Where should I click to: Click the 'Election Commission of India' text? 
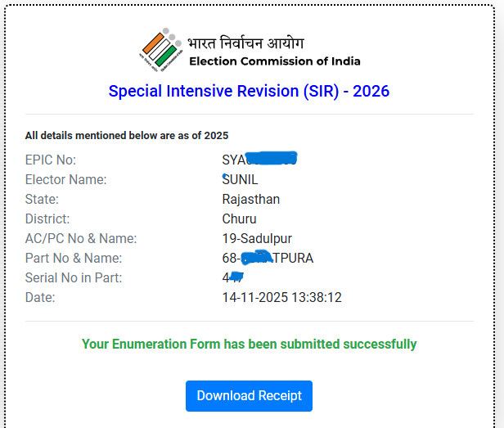pyautogui.click(x=274, y=61)
